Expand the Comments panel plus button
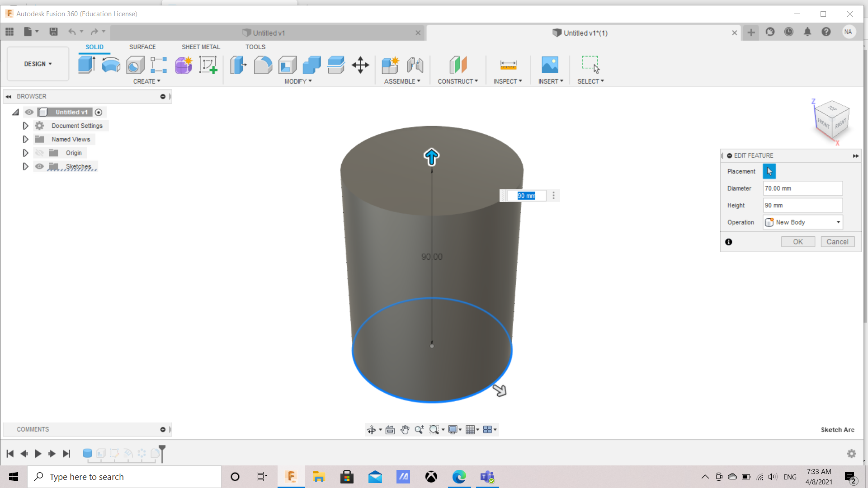The image size is (868, 488). (163, 430)
